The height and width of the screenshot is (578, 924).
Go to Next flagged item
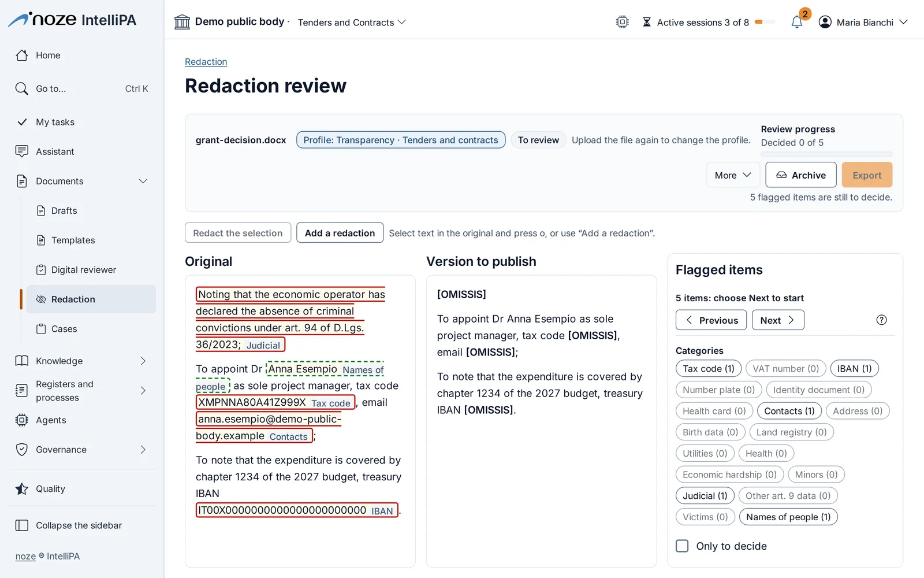[x=778, y=320]
